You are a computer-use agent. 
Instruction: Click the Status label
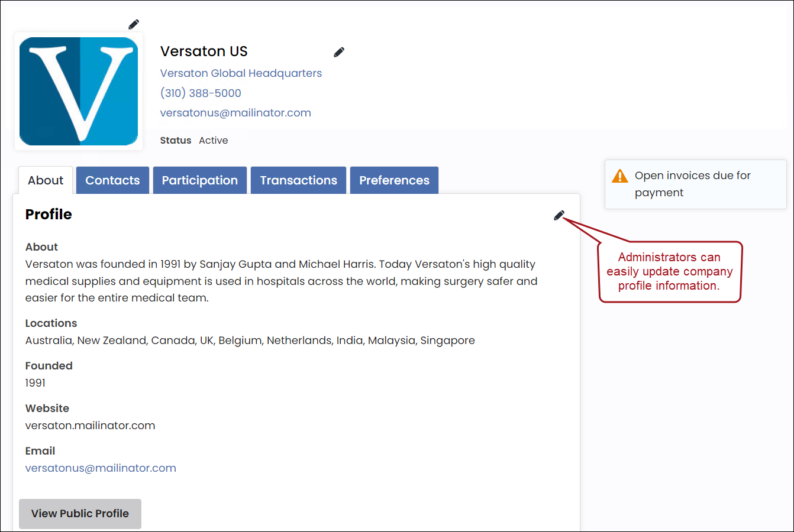point(176,141)
